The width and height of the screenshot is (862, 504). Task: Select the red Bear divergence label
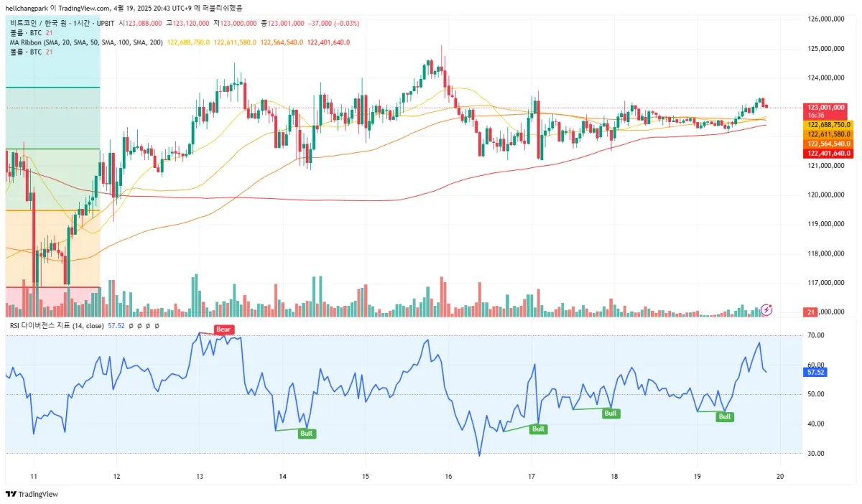tap(223, 330)
